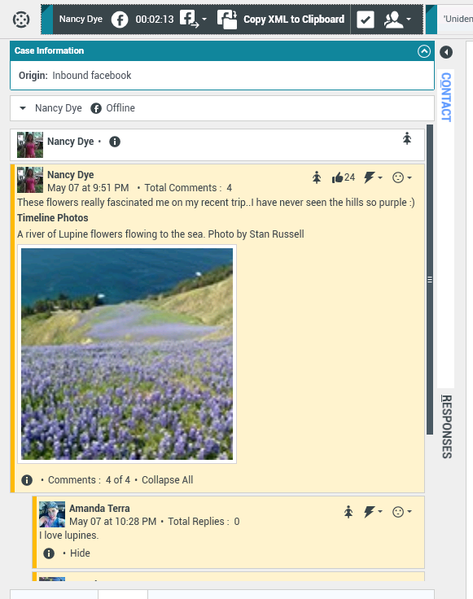Open the lightning action menu on Nancy's post
This screenshot has height=599, width=473.
[x=373, y=178]
